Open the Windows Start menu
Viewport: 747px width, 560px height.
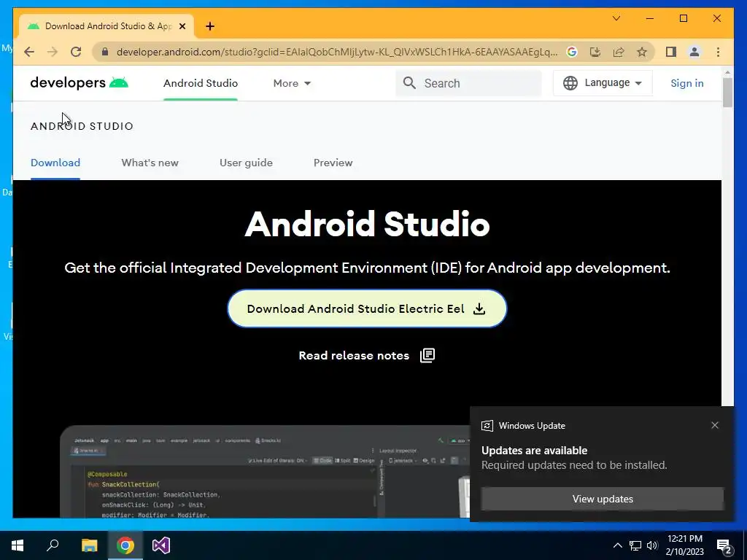click(x=18, y=545)
